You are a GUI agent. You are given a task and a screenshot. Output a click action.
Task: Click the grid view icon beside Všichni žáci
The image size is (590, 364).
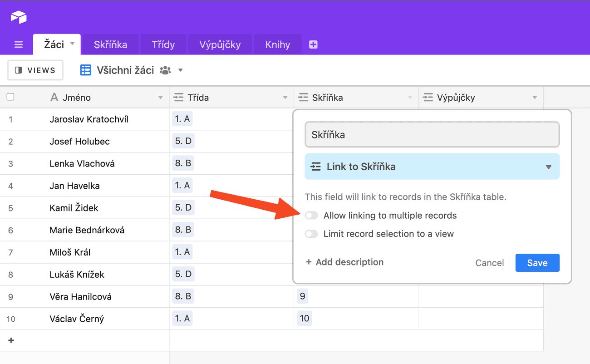click(x=86, y=70)
